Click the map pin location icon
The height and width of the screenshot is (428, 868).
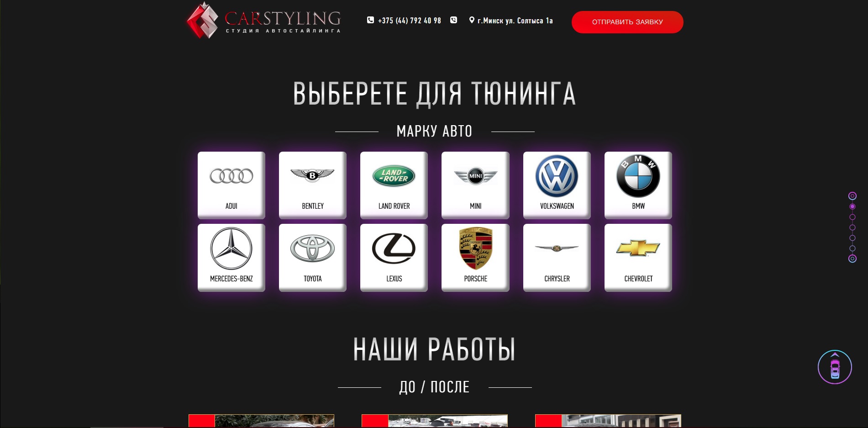pos(472,20)
